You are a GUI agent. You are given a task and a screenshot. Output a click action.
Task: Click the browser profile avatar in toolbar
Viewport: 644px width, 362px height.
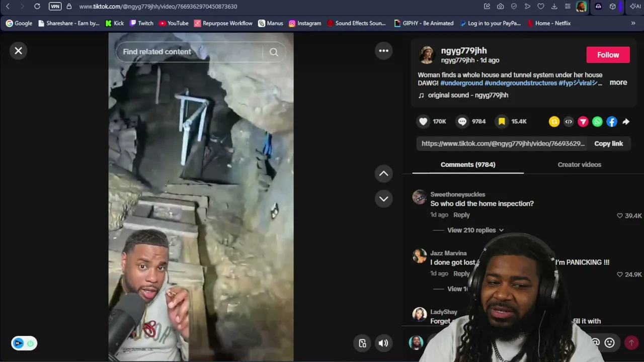click(582, 7)
